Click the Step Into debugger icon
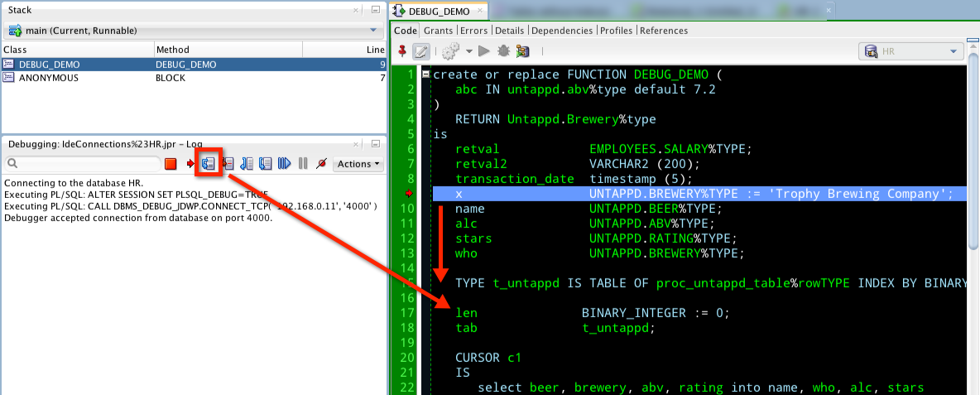This screenshot has height=395, width=980. 228,164
